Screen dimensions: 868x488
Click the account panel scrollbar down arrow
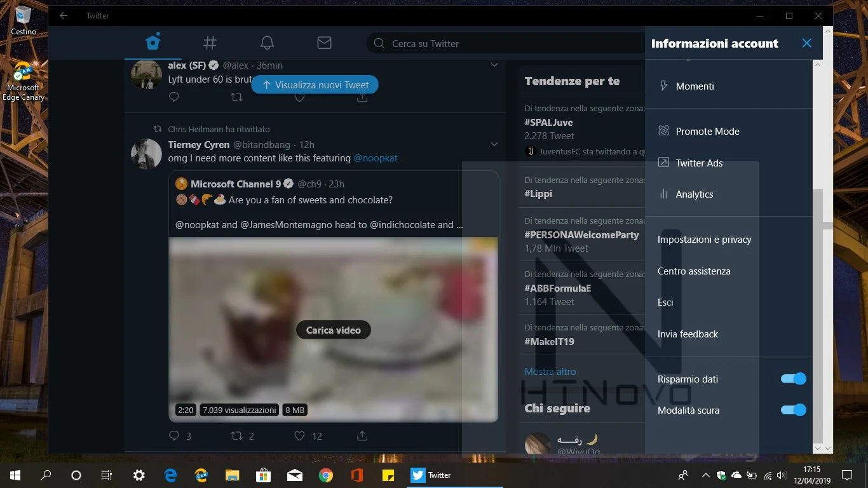(x=818, y=448)
